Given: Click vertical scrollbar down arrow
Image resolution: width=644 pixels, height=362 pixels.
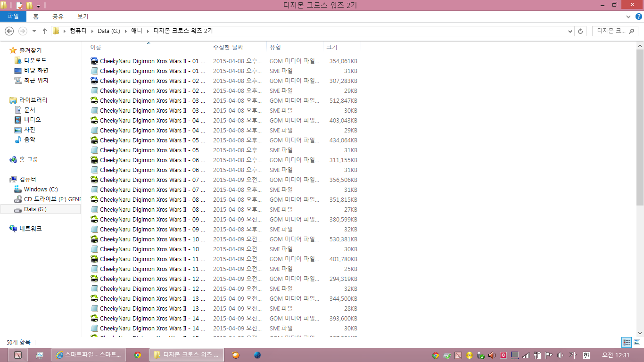Looking at the screenshot, I should click(x=640, y=333).
